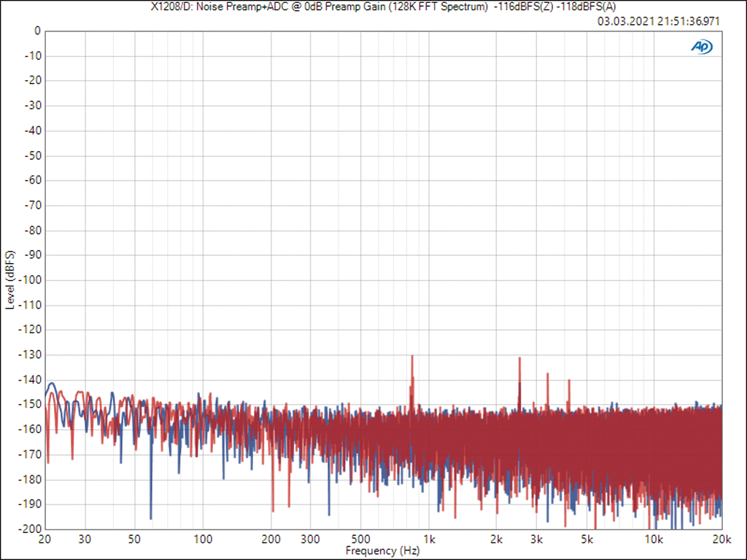This screenshot has width=747, height=560.
Task: Click the -60 label on the level axis
Action: (34, 181)
